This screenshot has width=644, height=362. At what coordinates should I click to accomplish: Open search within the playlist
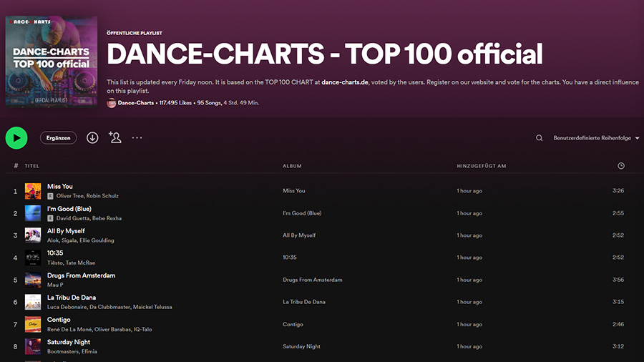click(x=540, y=138)
